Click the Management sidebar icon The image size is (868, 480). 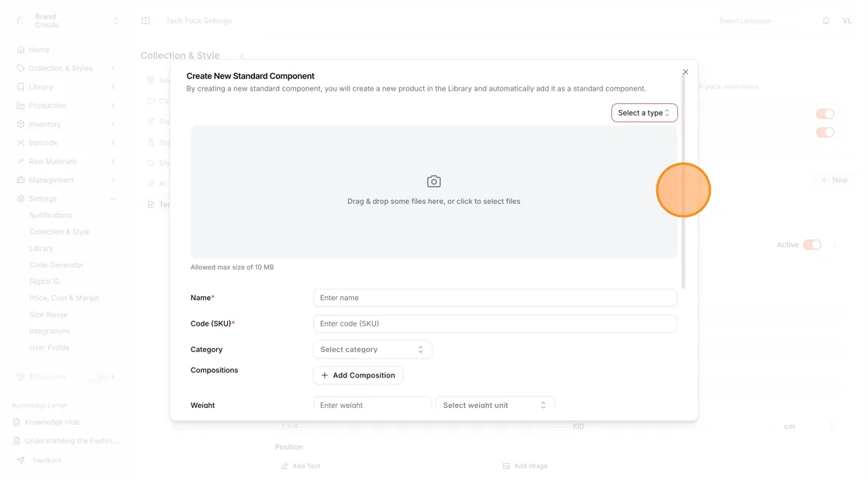pyautogui.click(x=20, y=180)
